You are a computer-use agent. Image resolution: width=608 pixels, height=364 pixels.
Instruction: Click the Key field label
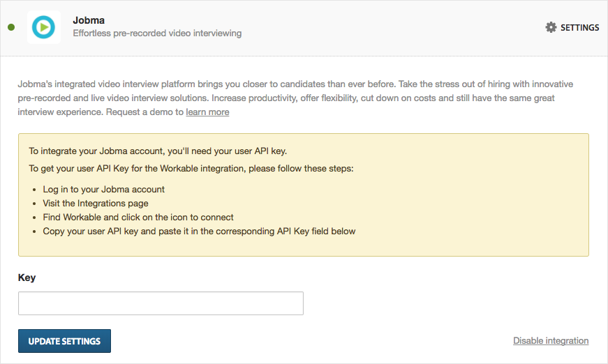click(27, 278)
